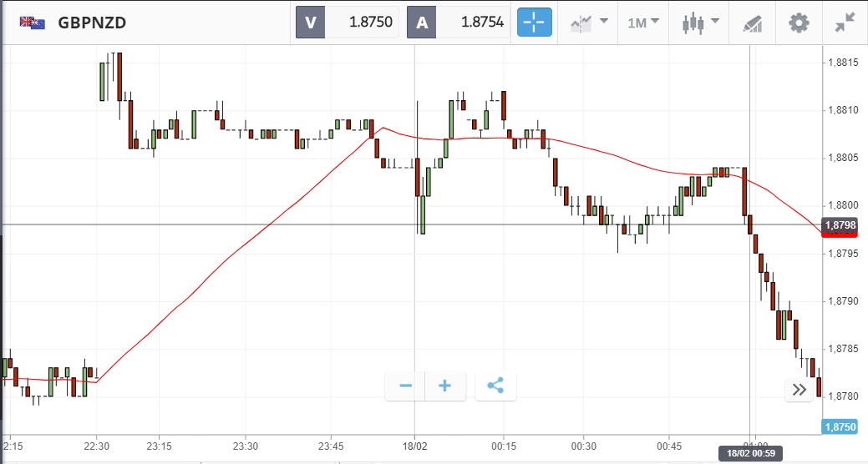Click the blue 1,8750 current price tag
Image resolution: width=868 pixels, height=464 pixels.
839,426
